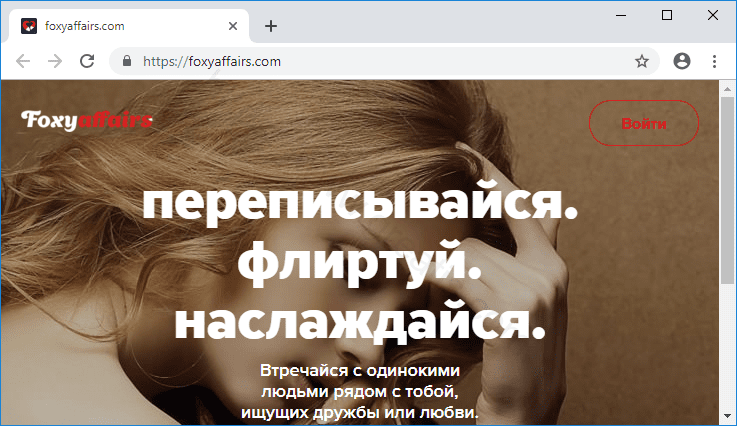View site information via the padlock icon
Viewport: 737px width, 426px height.
point(126,61)
